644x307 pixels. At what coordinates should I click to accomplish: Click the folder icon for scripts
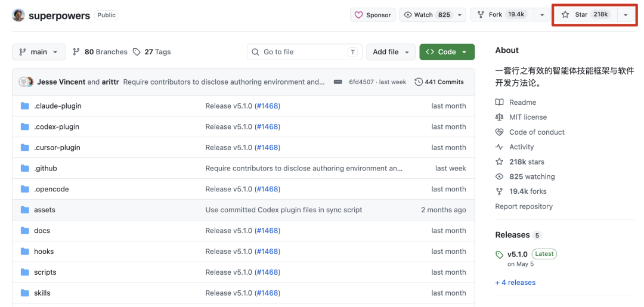(x=25, y=272)
